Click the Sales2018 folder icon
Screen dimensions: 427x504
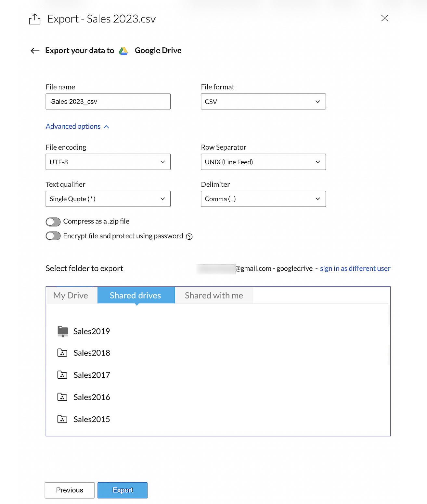pyautogui.click(x=62, y=353)
